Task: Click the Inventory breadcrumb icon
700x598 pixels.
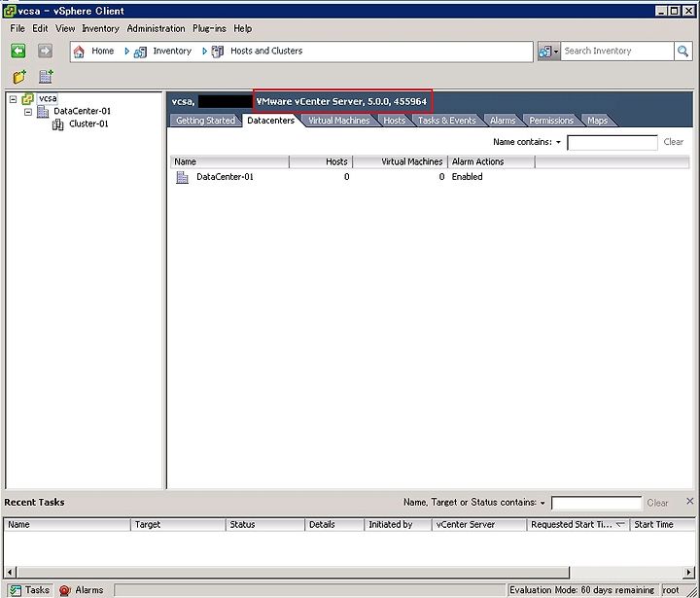Action: point(140,52)
